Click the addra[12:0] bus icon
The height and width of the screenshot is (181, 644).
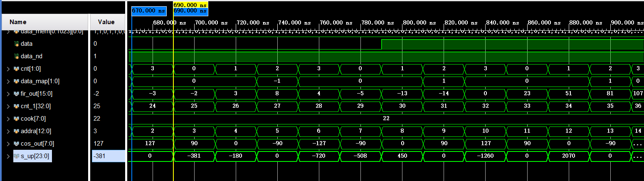16,131
